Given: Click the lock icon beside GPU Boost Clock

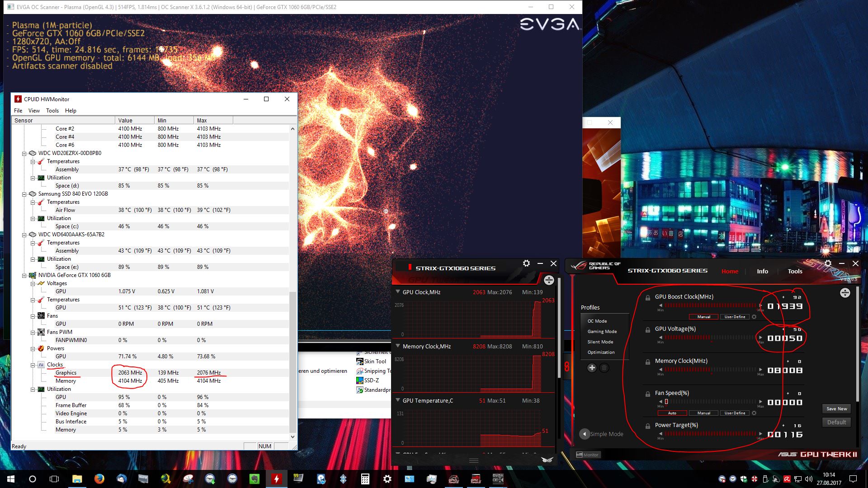Looking at the screenshot, I should point(648,298).
